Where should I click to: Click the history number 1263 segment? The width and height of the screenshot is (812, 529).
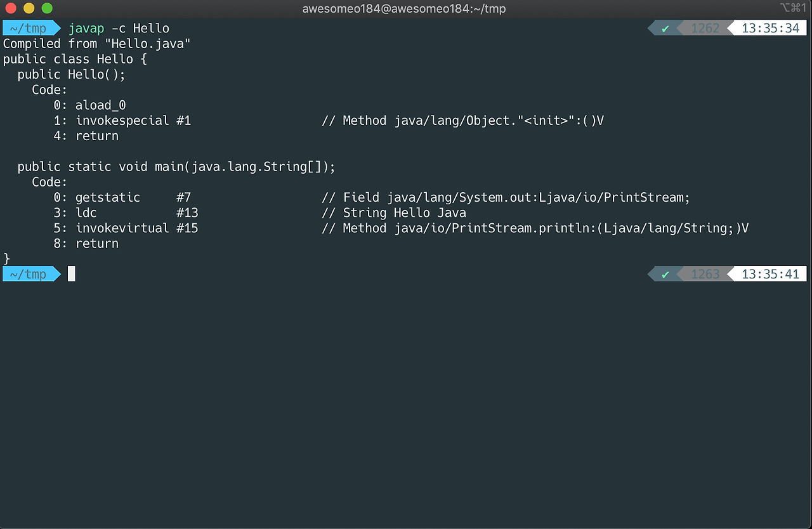[x=705, y=275]
